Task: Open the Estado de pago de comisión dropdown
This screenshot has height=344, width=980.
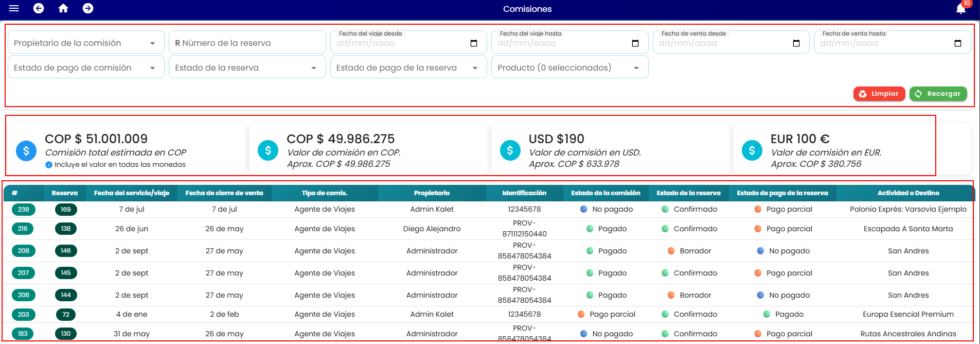Action: [x=86, y=67]
